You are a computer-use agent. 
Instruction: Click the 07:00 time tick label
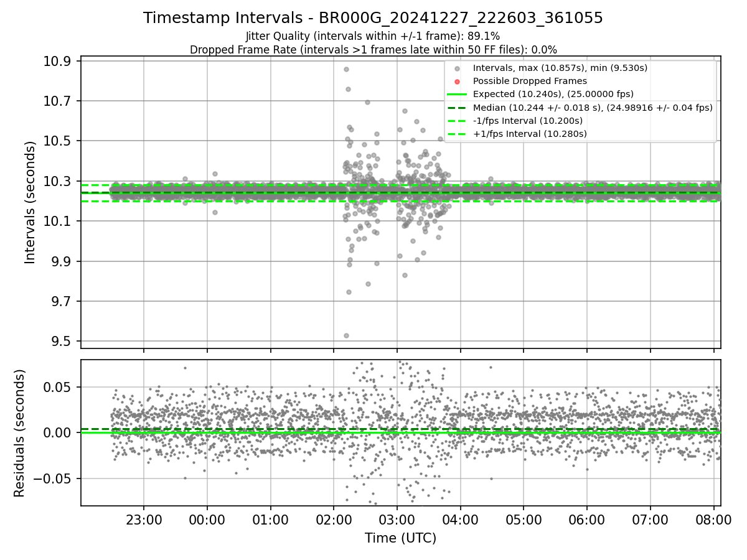coord(650,519)
